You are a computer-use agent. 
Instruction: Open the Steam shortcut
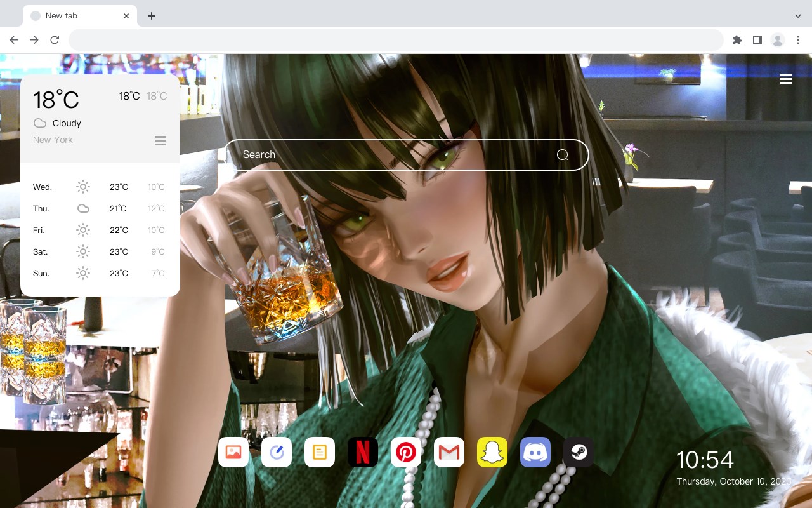[579, 452]
